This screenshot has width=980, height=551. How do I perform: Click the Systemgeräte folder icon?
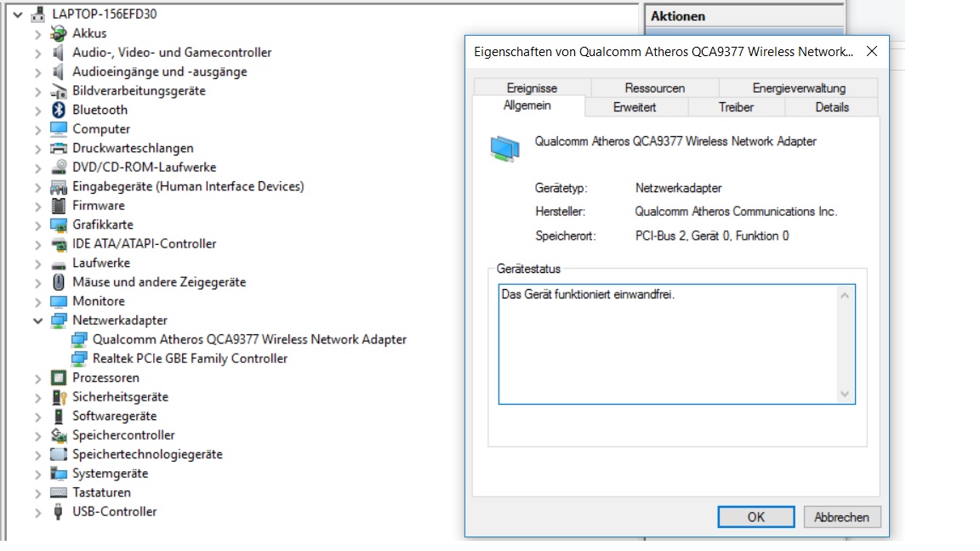58,474
